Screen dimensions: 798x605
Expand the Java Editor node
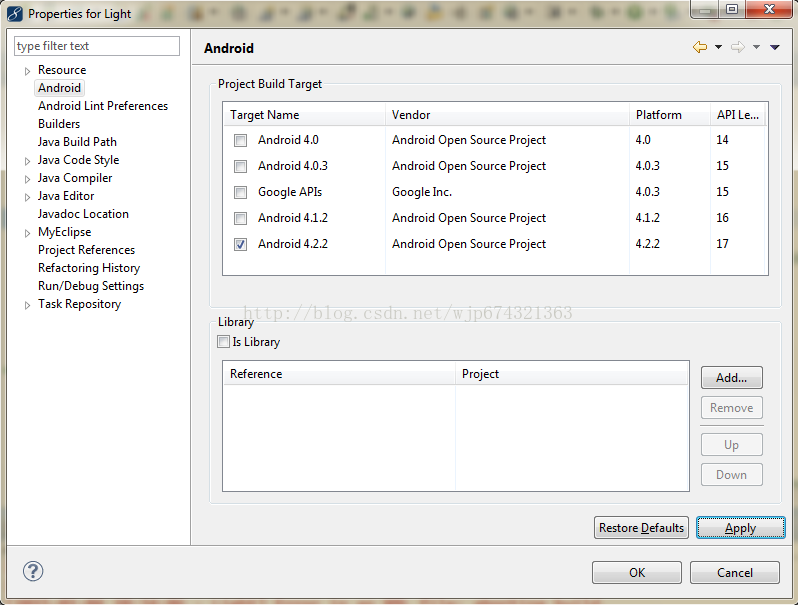click(x=27, y=197)
